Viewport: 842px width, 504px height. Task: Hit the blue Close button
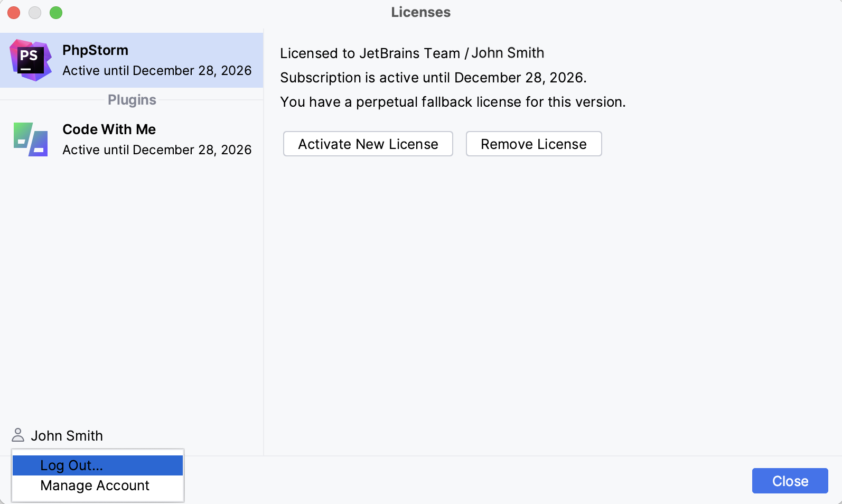pyautogui.click(x=790, y=481)
